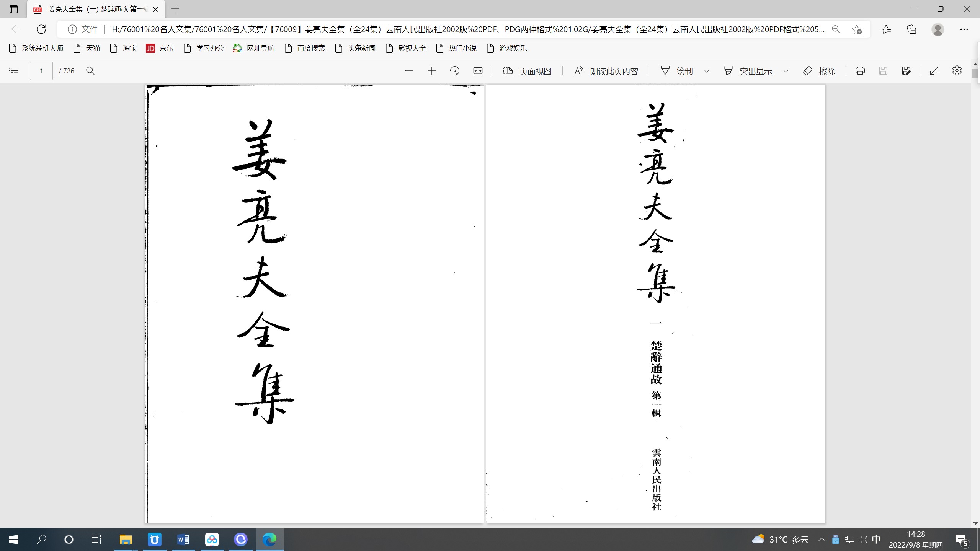This screenshot has height=551, width=980.
Task: Print the PDF document
Action: [x=860, y=71]
